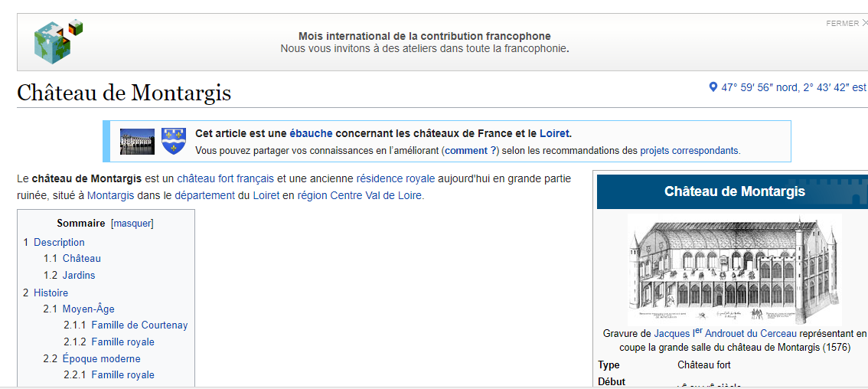Viewport: 868px width, 389px height.
Task: Click the 'comment ?' help link
Action: (471, 150)
